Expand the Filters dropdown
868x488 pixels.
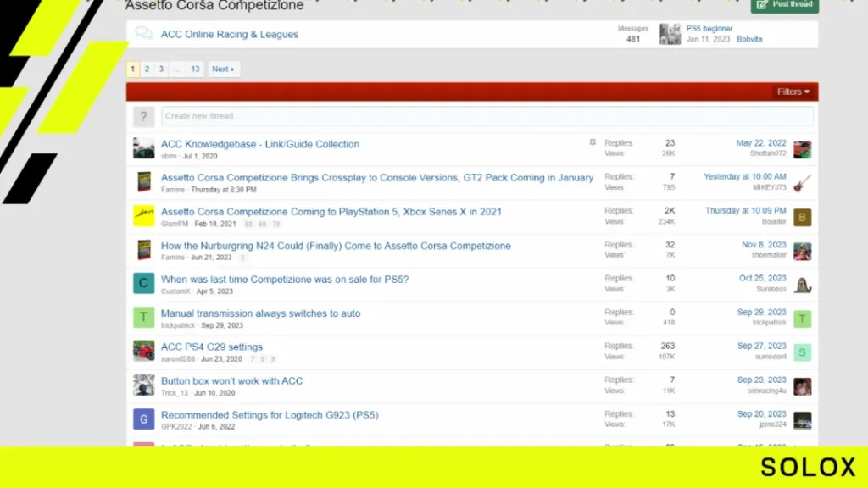793,91
